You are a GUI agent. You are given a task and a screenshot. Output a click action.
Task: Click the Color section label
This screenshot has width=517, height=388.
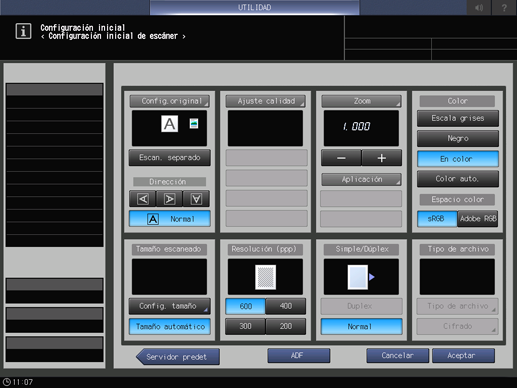coord(457,101)
